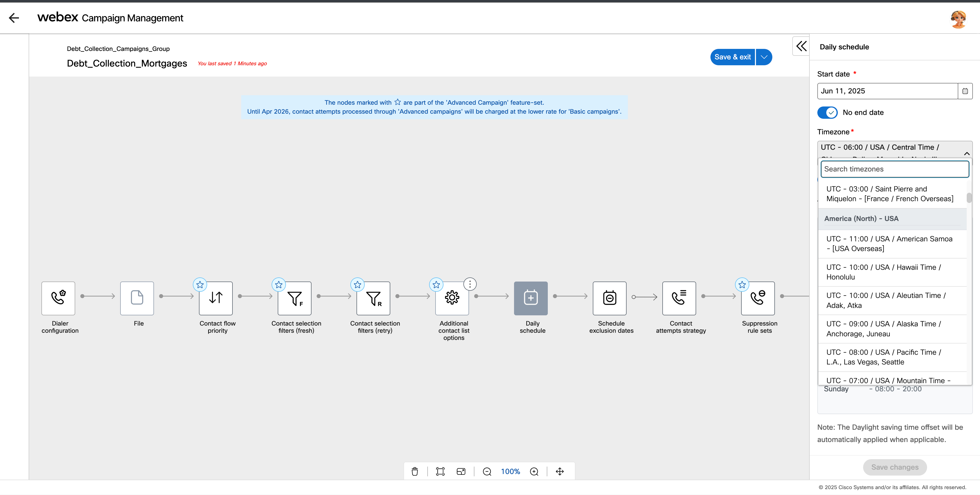The height and width of the screenshot is (495, 980).
Task: Select the Contact attempts strategy node
Action: tap(679, 298)
